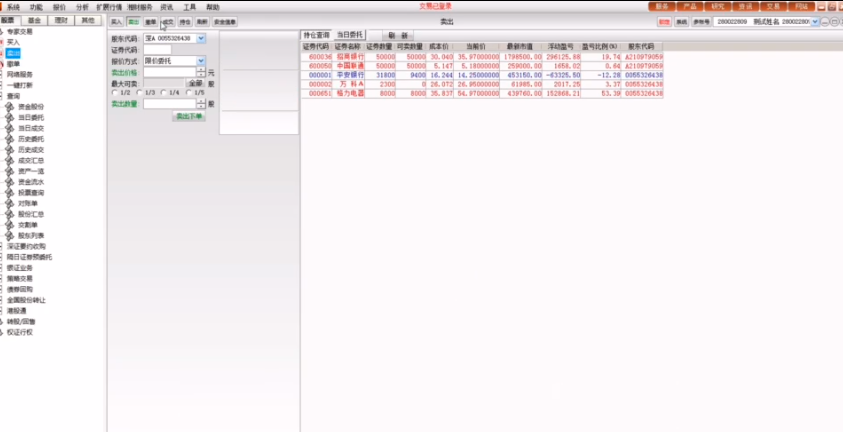Click the 撤单 (Cancel order) toolbar button
The width and height of the screenshot is (843, 432).
point(150,21)
